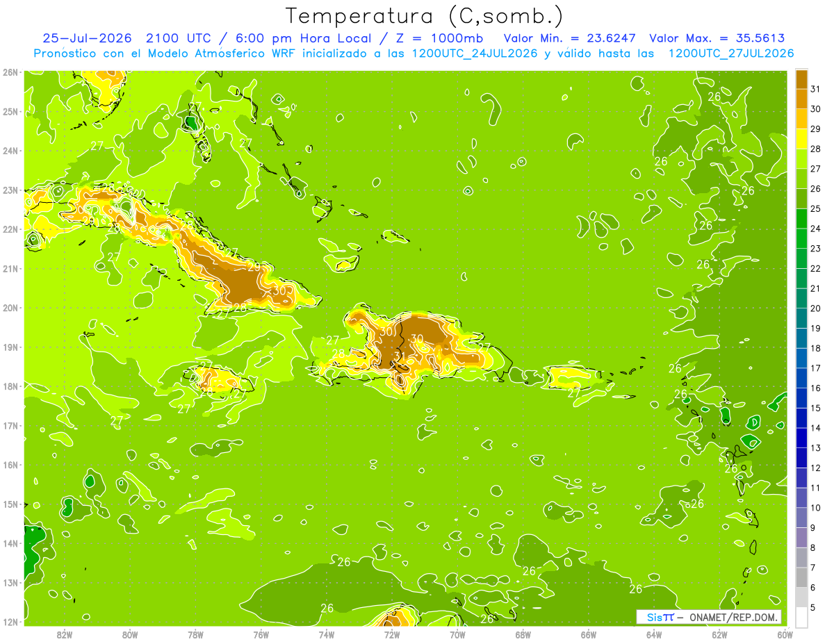Click the "22N" latitude axis label
This screenshot has height=644, width=834.
tap(10, 229)
